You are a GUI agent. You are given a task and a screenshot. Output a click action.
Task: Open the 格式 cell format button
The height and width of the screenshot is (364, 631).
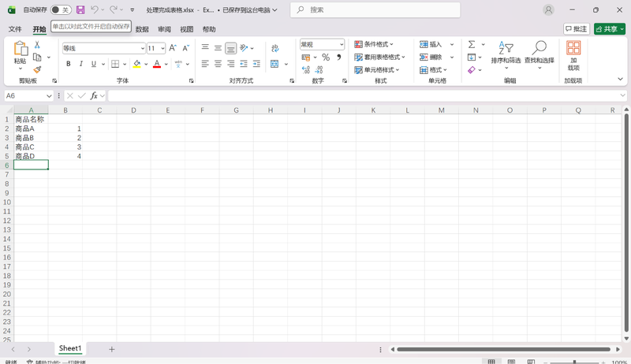pyautogui.click(x=433, y=70)
